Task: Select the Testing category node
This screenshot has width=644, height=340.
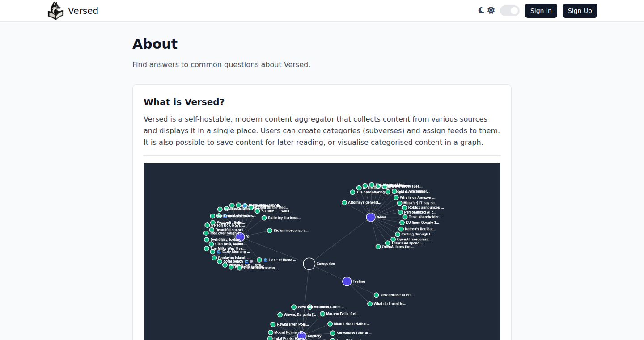Action: pos(347,281)
